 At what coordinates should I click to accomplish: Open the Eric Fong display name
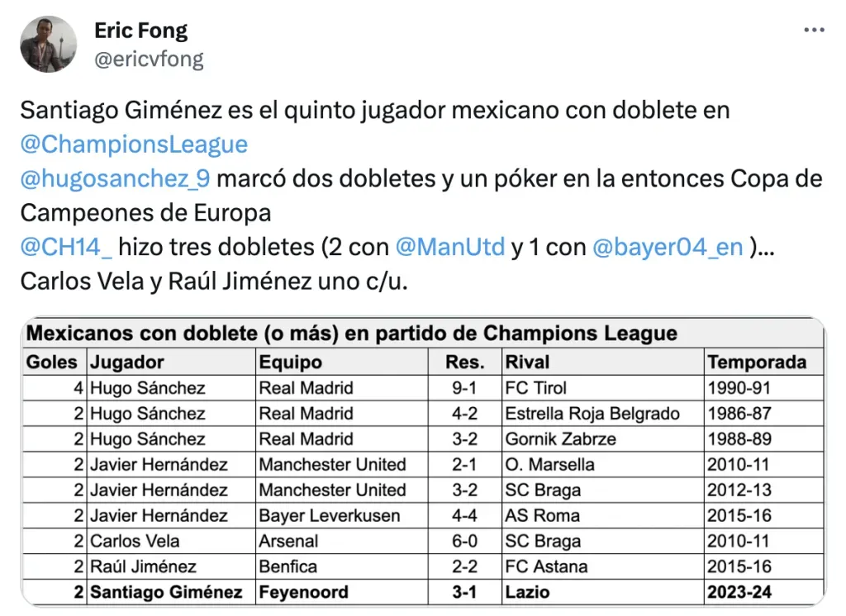pos(141,31)
